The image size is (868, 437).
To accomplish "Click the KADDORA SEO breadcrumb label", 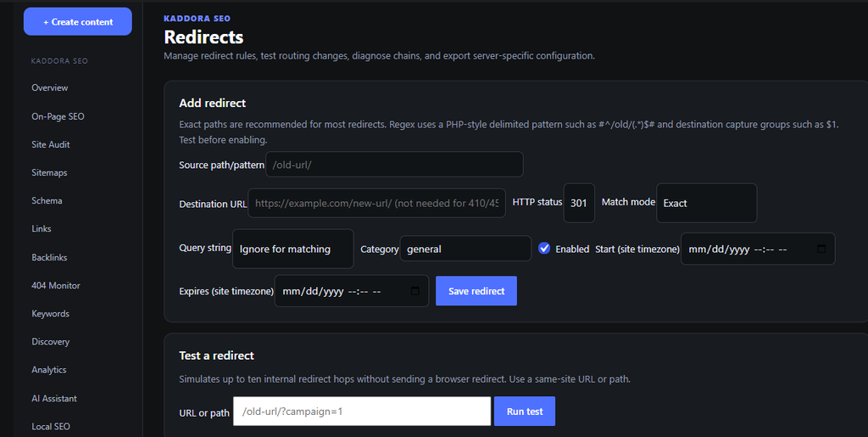I will 197,19.
